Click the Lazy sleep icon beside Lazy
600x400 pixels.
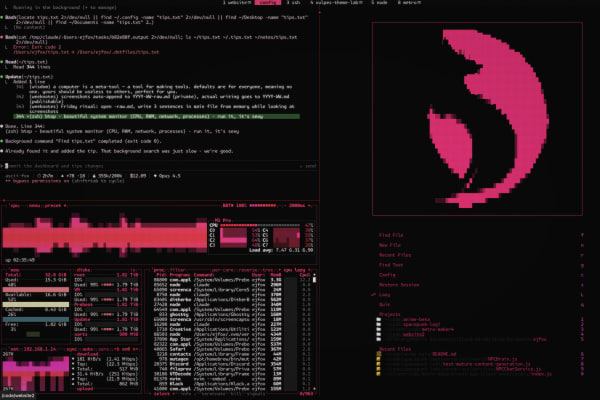click(x=373, y=295)
